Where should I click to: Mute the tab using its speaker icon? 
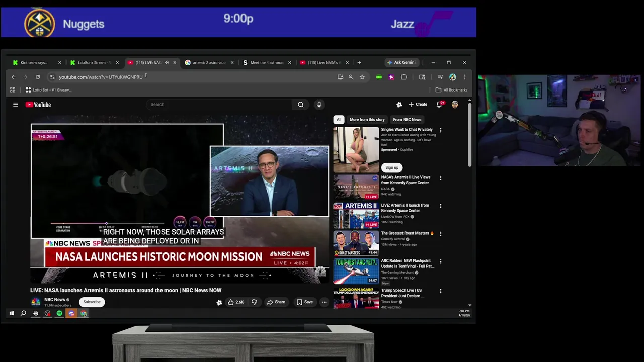pos(167,63)
